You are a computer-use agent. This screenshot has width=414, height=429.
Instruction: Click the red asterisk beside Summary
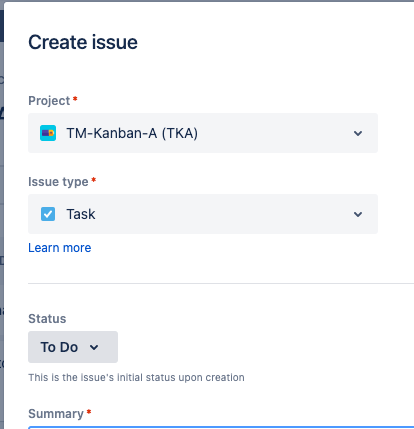pyautogui.click(x=89, y=412)
